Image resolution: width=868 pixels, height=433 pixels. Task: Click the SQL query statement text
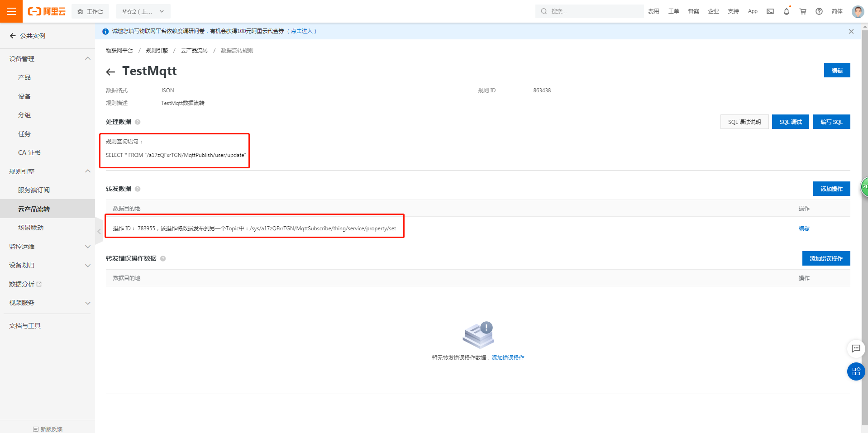pyautogui.click(x=176, y=155)
